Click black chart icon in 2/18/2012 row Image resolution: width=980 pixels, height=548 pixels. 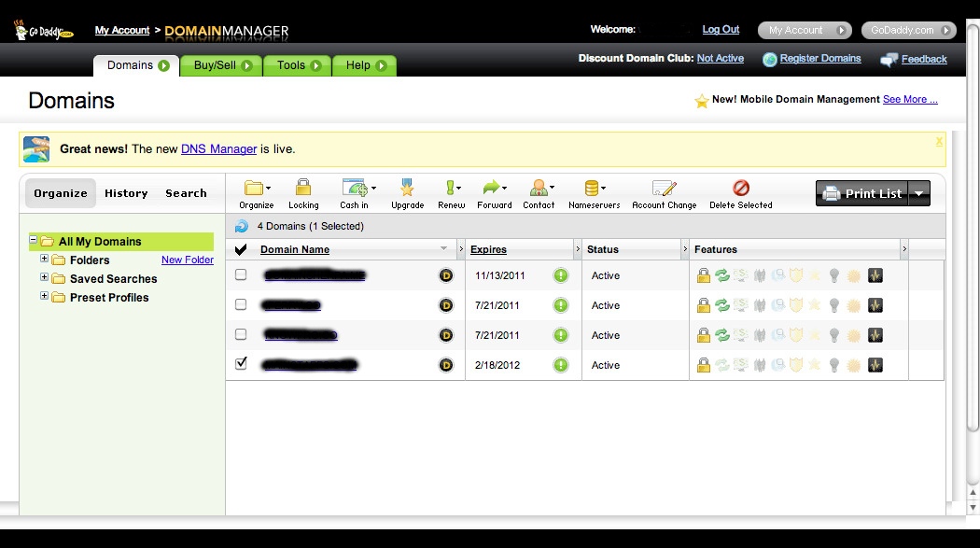click(x=875, y=365)
